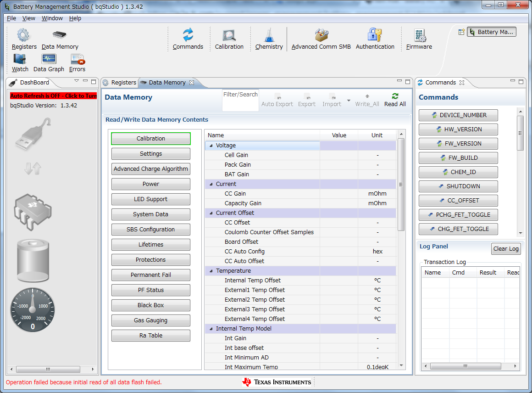Switch to the Registers tab

pyautogui.click(x=120, y=83)
